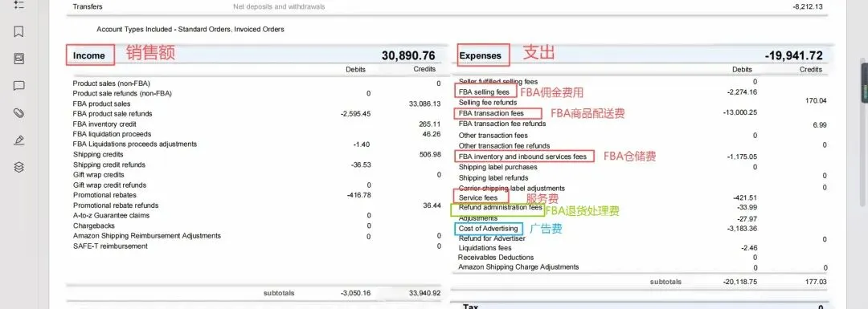Select the value -2.46
Screen dimensions: 868x309
pos(749,248)
